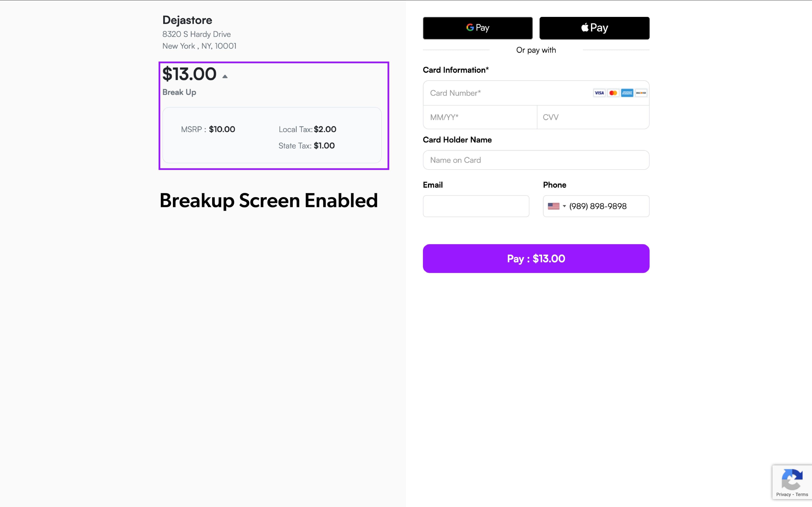The width and height of the screenshot is (812, 507).
Task: Collapse the $13.00 price breakup arrow
Action: 225,76
